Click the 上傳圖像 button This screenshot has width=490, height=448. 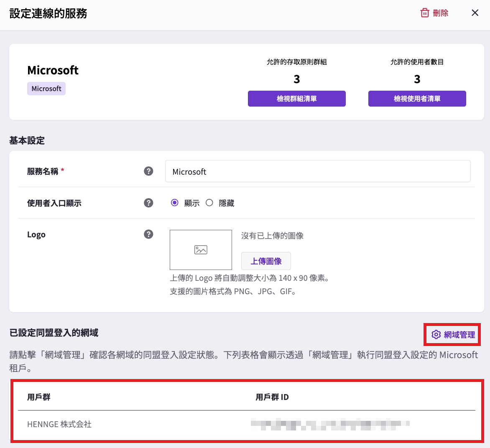coord(266,261)
